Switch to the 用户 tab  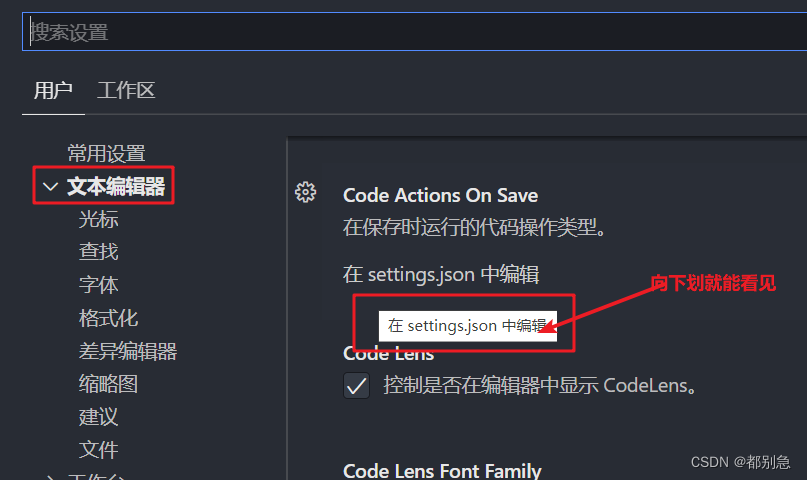coord(53,91)
